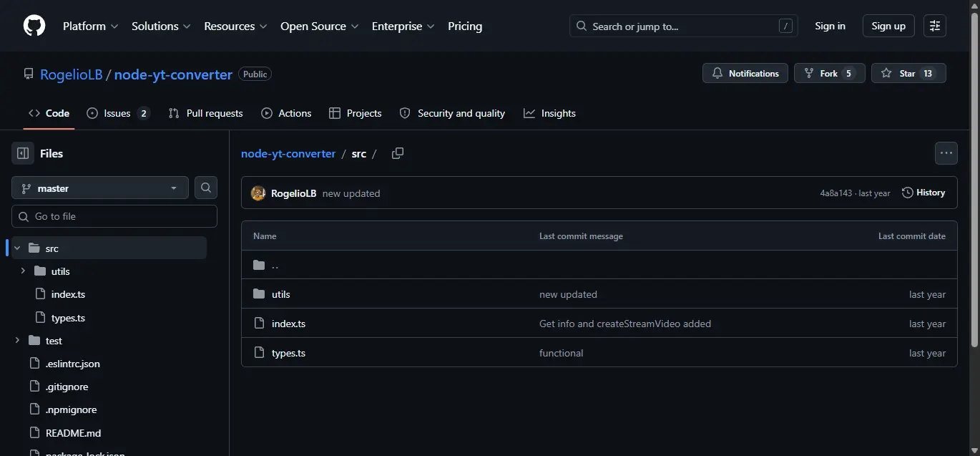Open commit 4a8a143 link
This screenshot has width=980, height=456.
836,193
